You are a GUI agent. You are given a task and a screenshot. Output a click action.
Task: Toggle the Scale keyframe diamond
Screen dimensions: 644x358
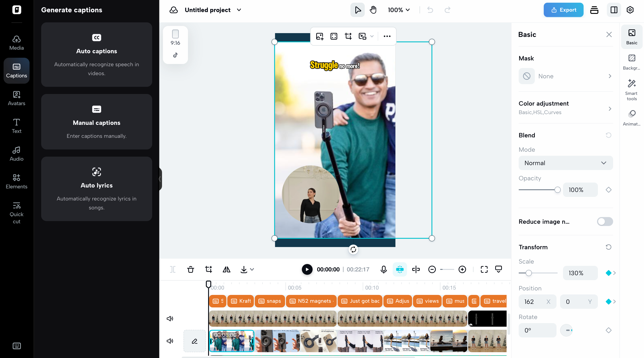(x=608, y=273)
